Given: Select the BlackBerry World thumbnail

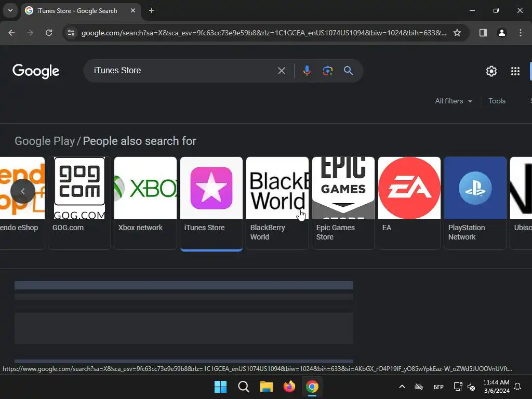Looking at the screenshot, I should pyautogui.click(x=277, y=188).
